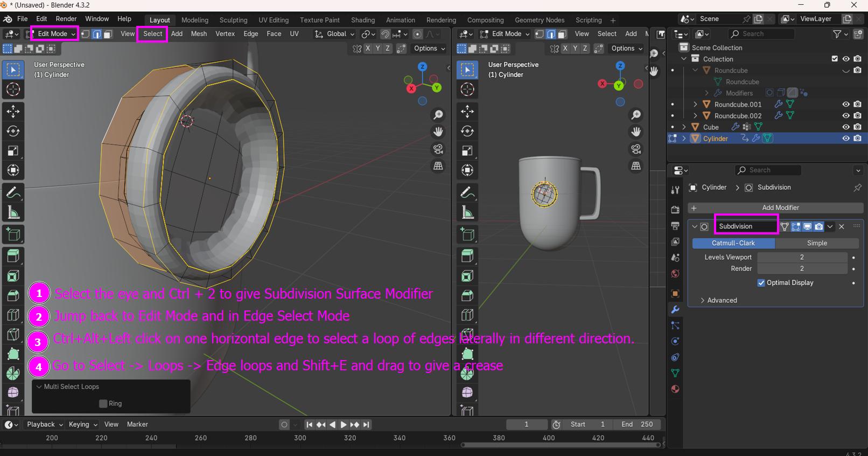
Task: Select the Catmull-Clark subdivision type
Action: coord(733,243)
